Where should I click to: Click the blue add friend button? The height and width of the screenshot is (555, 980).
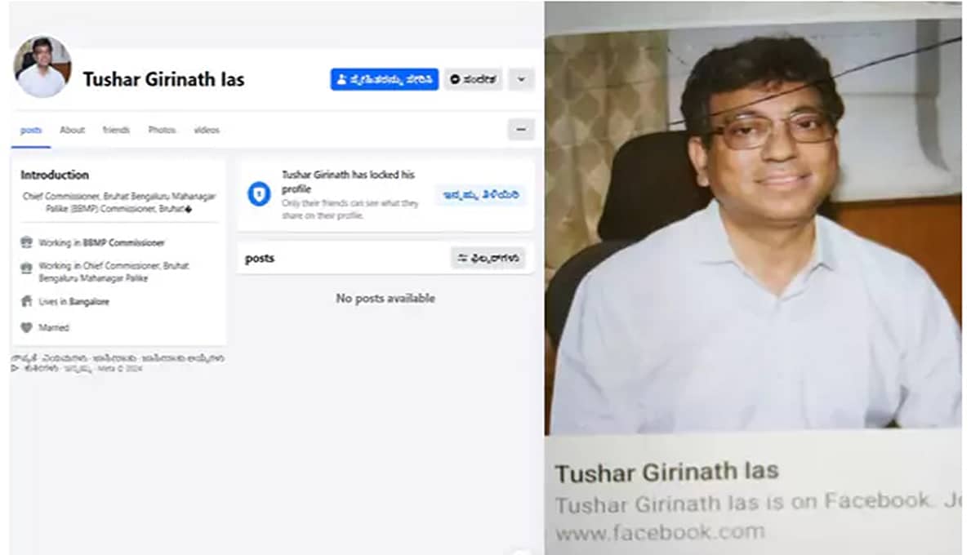click(x=385, y=79)
